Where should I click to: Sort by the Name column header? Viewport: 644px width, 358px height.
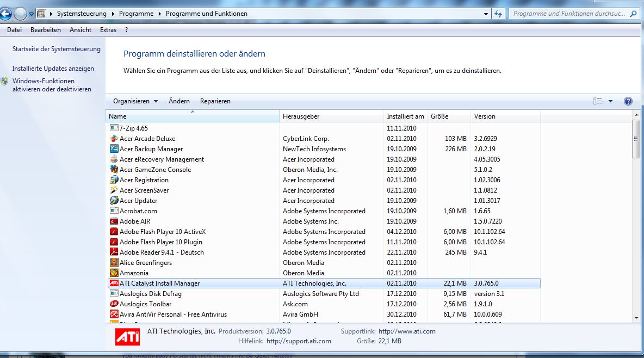(193, 116)
